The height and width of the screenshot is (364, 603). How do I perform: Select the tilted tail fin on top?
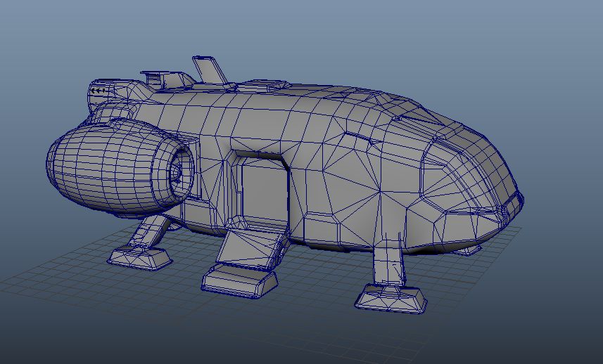pos(210,70)
